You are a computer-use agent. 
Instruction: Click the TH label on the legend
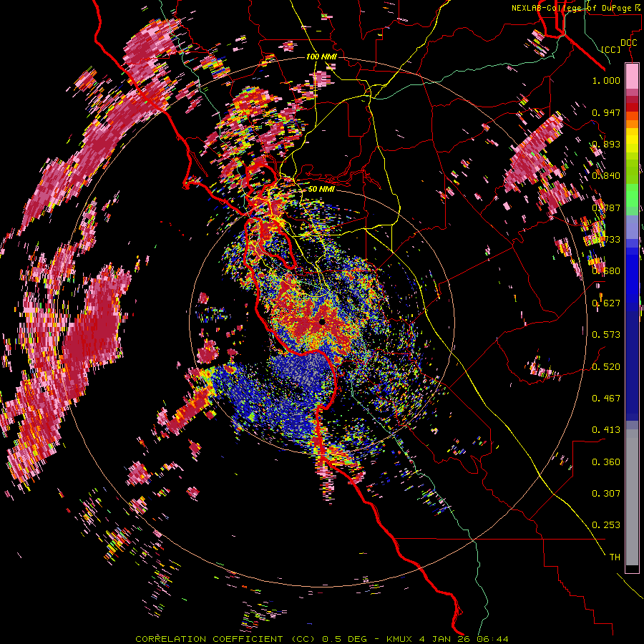pyautogui.click(x=615, y=557)
